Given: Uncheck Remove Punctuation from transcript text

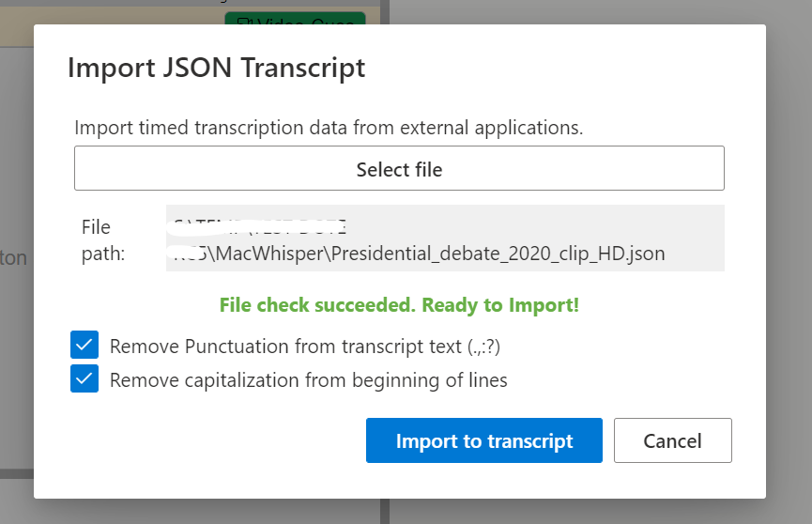Looking at the screenshot, I should pos(84,346).
